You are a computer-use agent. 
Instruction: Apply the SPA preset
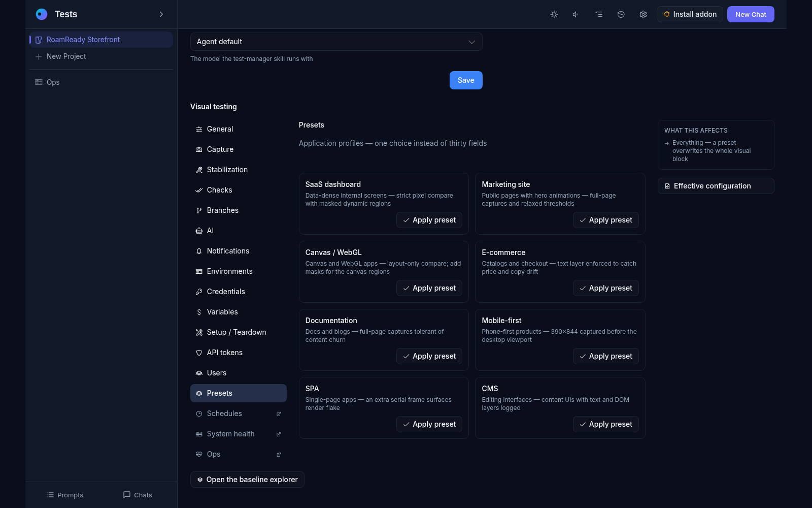(429, 424)
